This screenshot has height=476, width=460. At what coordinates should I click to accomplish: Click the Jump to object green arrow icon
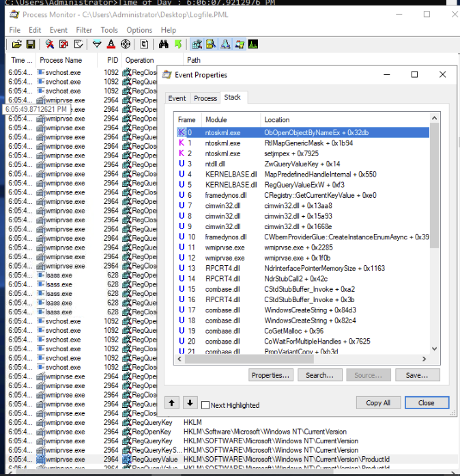tap(178, 44)
